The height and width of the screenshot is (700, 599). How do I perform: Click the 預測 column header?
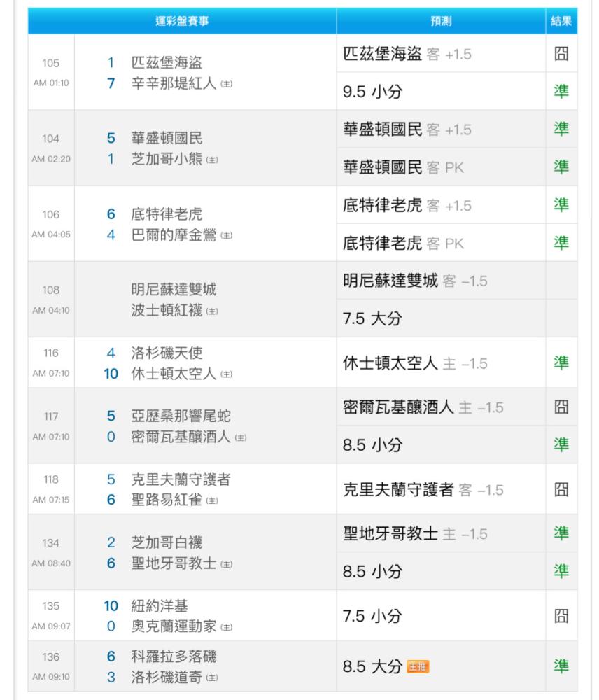coord(441,21)
